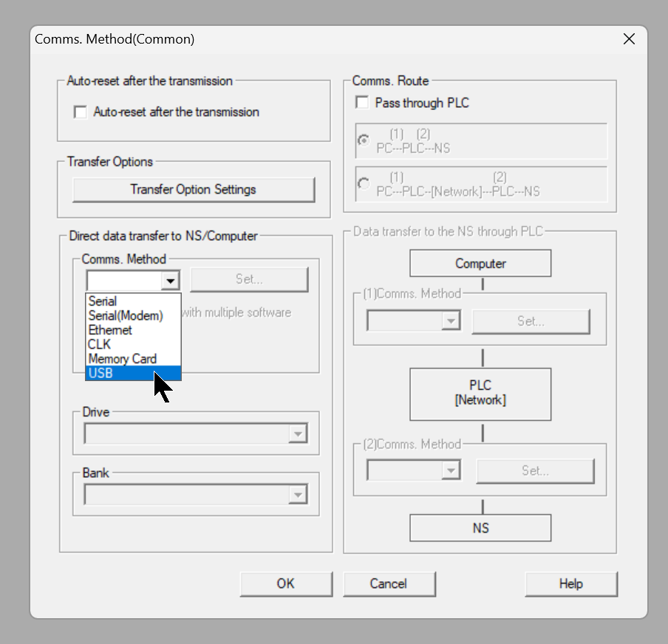Click the PLC [Network] box

coord(480,394)
